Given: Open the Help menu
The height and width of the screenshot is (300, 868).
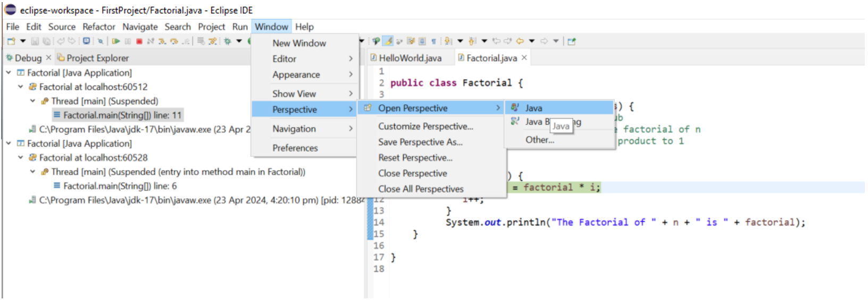Looking at the screenshot, I should (304, 27).
